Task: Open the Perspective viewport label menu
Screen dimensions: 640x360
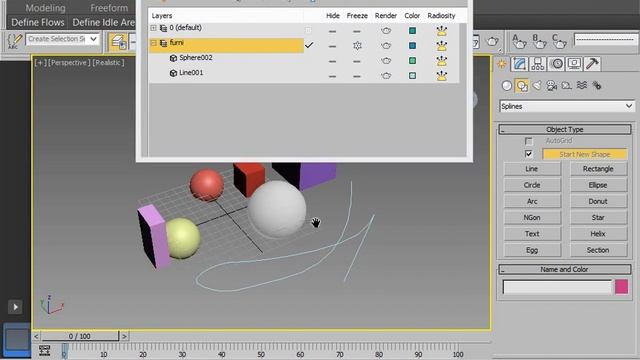Action: 68,63
